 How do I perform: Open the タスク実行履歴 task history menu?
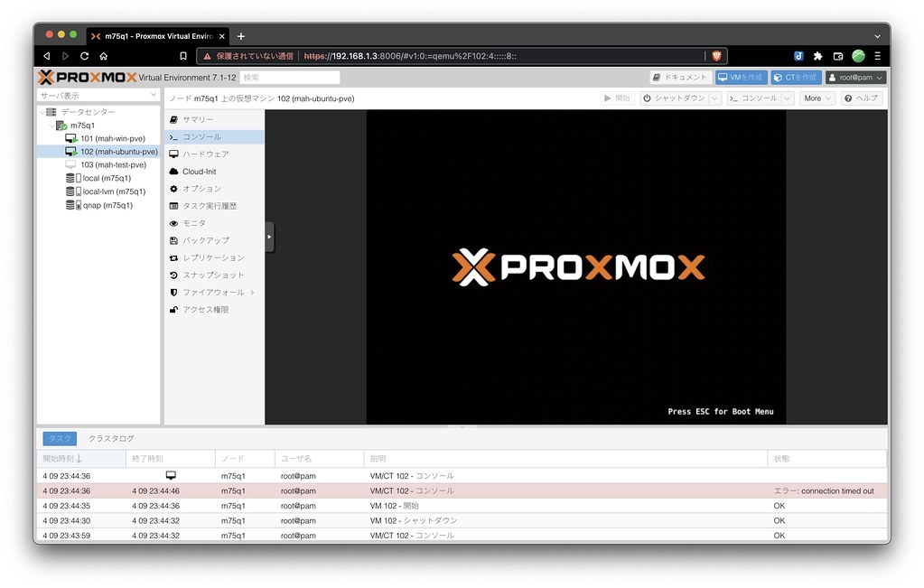(x=214, y=206)
